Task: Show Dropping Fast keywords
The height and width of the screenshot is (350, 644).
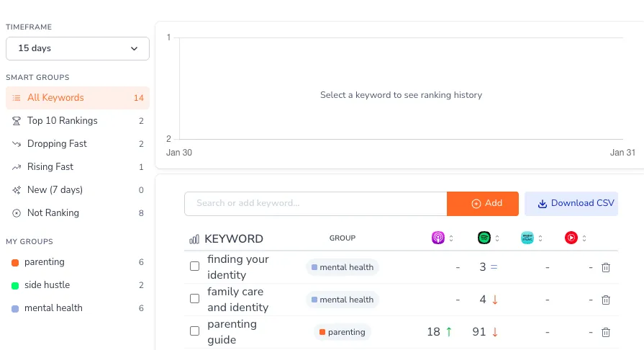Action: [x=78, y=144]
